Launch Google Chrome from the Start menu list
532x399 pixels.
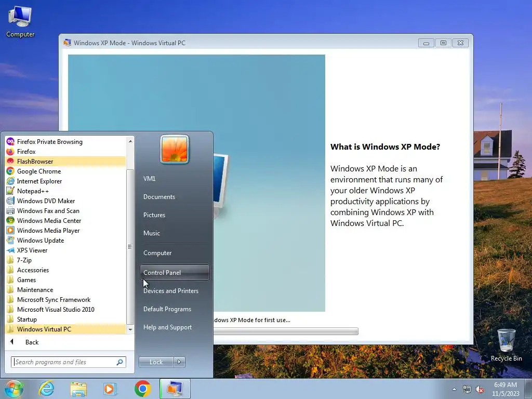[65, 171]
